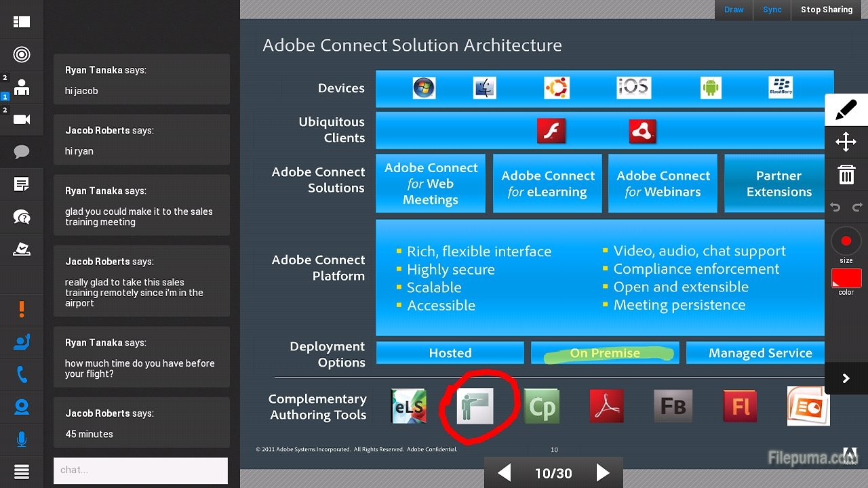The width and height of the screenshot is (868, 488).
Task: Open the Q&A pod
Action: [22, 217]
